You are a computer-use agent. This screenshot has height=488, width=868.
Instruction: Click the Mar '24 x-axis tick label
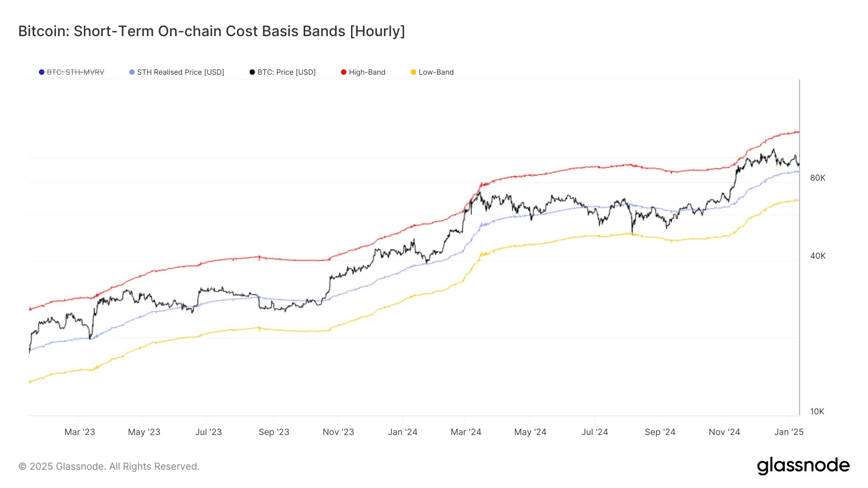tap(466, 432)
